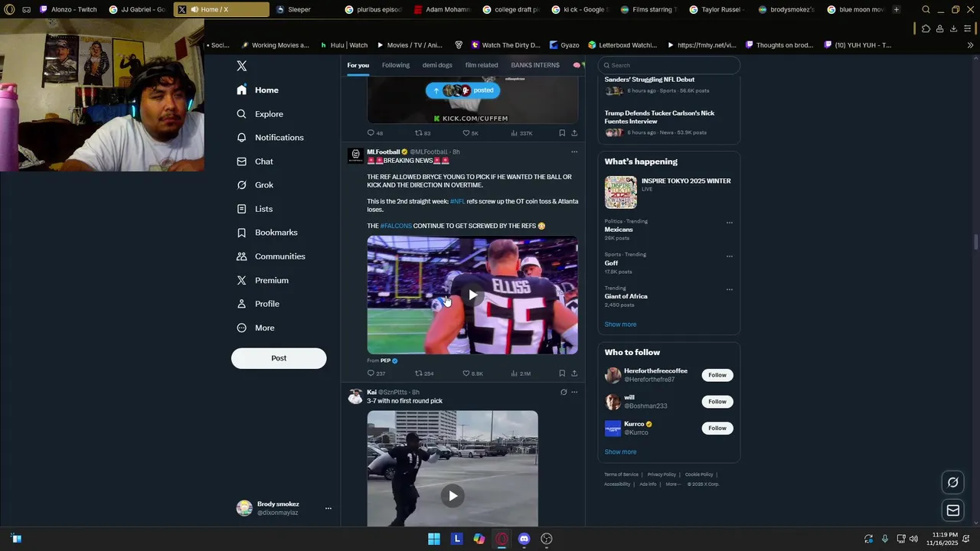980x551 pixels.
Task: Share the MLFootball post
Action: pyautogui.click(x=574, y=373)
